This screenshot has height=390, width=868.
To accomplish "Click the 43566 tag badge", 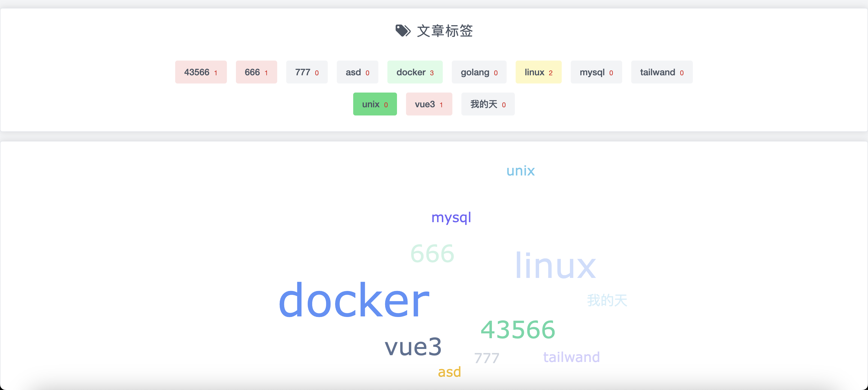I will coord(200,72).
